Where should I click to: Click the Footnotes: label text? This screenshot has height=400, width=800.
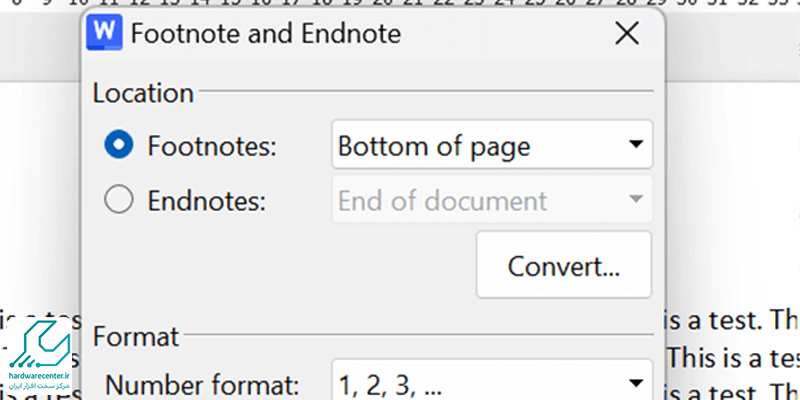(x=212, y=145)
